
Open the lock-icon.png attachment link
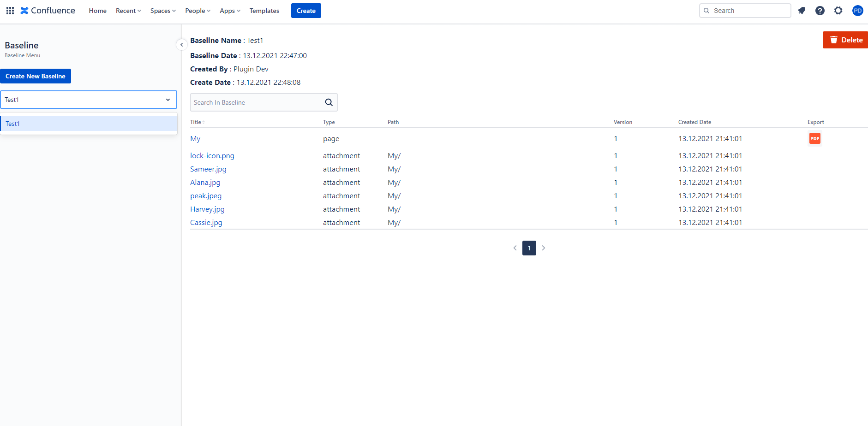(x=212, y=156)
